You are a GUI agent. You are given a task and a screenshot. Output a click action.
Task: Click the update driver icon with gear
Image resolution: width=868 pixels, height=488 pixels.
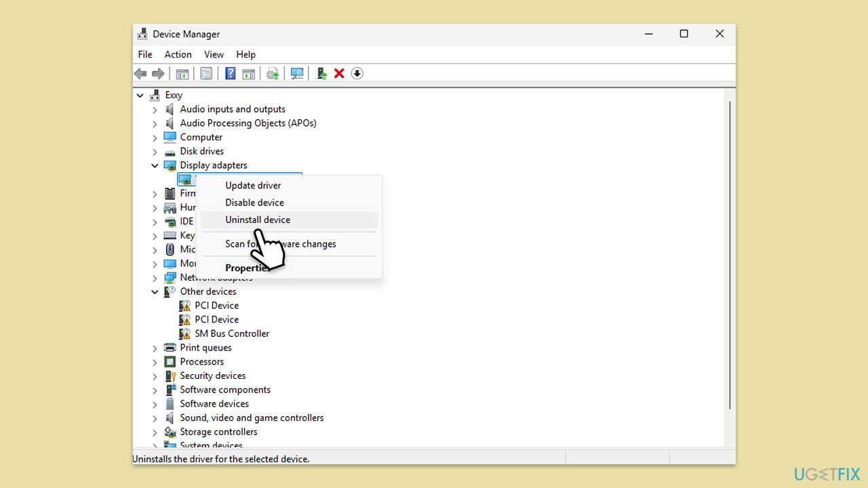[273, 73]
